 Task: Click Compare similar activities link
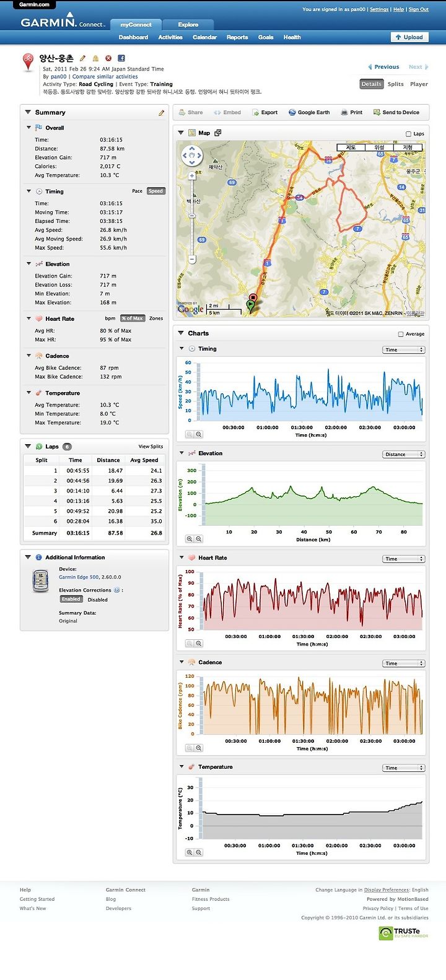pos(105,77)
